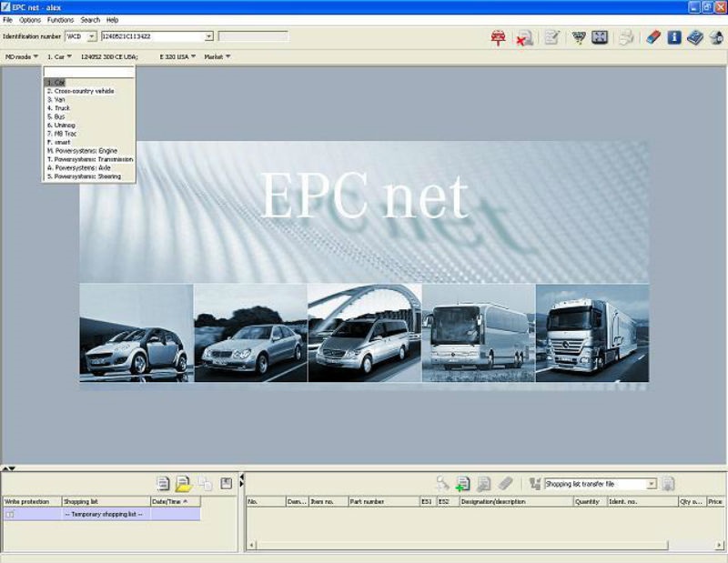The width and height of the screenshot is (728, 563).
Task: Tick the Write protection checkbox for temporary list
Action: tap(10, 514)
